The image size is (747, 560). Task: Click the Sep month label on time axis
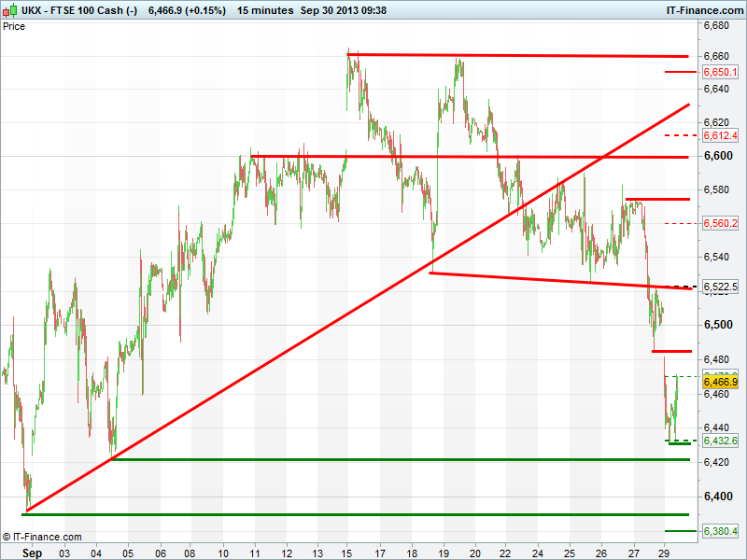(33, 553)
